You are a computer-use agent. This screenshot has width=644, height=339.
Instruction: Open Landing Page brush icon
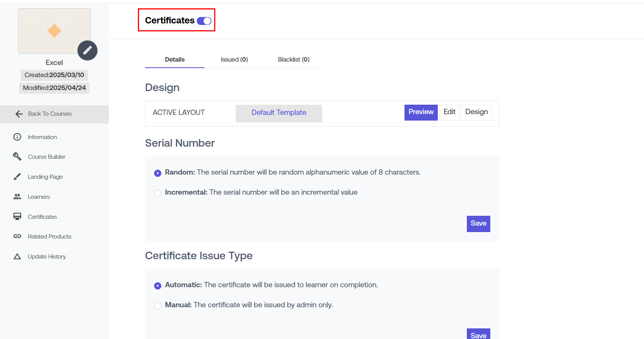pos(17,176)
